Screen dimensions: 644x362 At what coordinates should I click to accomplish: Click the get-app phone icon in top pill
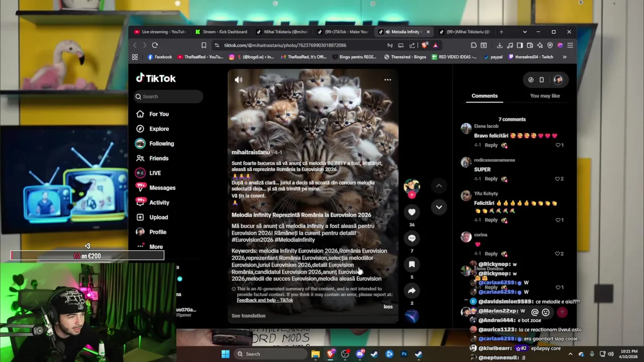(541, 79)
